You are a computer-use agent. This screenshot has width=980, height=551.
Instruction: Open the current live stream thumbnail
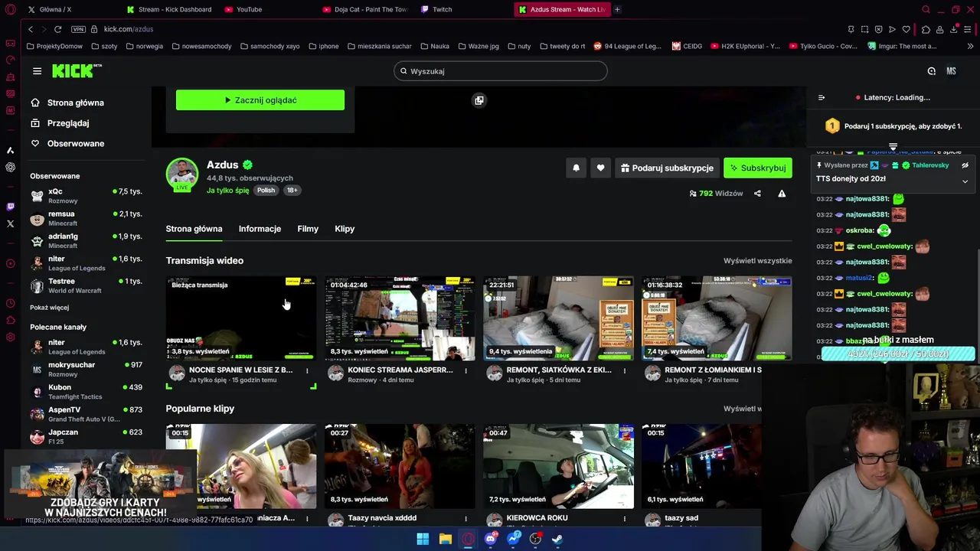pyautogui.click(x=241, y=318)
